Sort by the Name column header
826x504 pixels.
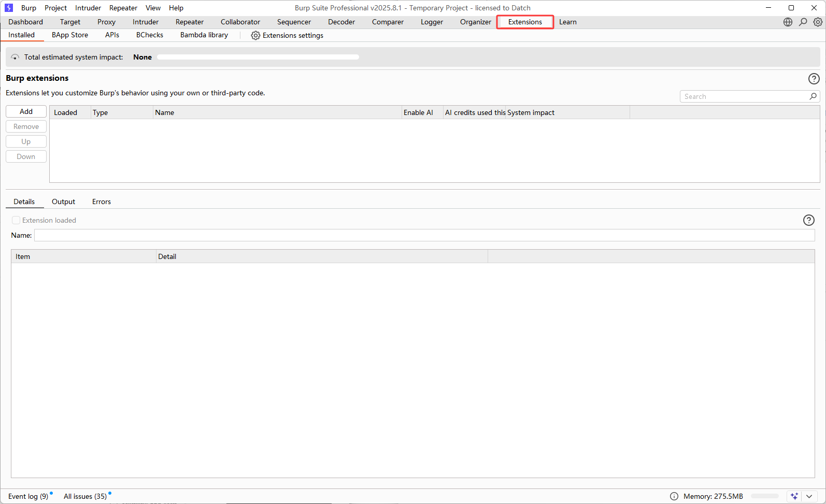[277, 112]
